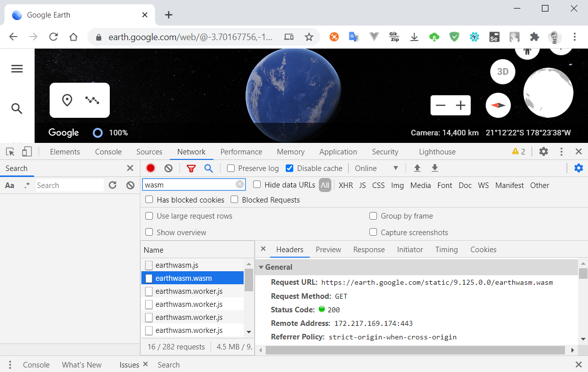Activate the inspect element picker
The height and width of the screenshot is (372, 588).
10,151
